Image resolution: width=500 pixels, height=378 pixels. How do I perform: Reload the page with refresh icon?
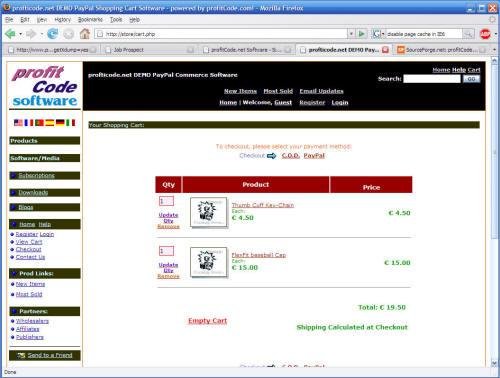(x=52, y=34)
